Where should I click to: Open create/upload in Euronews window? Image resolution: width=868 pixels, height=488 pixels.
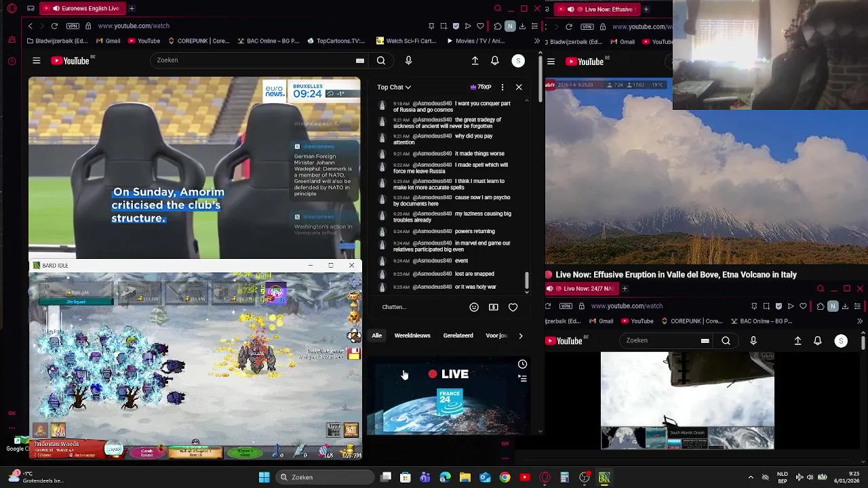[x=475, y=61]
